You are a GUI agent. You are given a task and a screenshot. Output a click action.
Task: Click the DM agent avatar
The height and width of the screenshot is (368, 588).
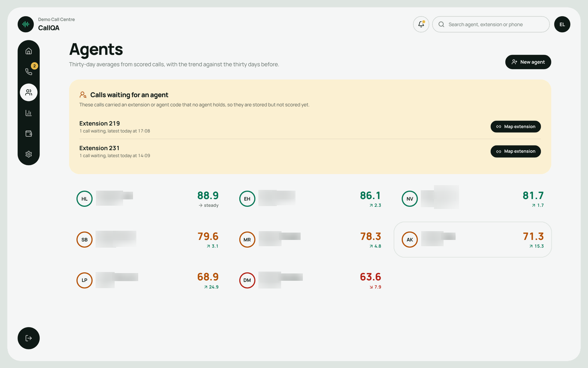[247, 280]
